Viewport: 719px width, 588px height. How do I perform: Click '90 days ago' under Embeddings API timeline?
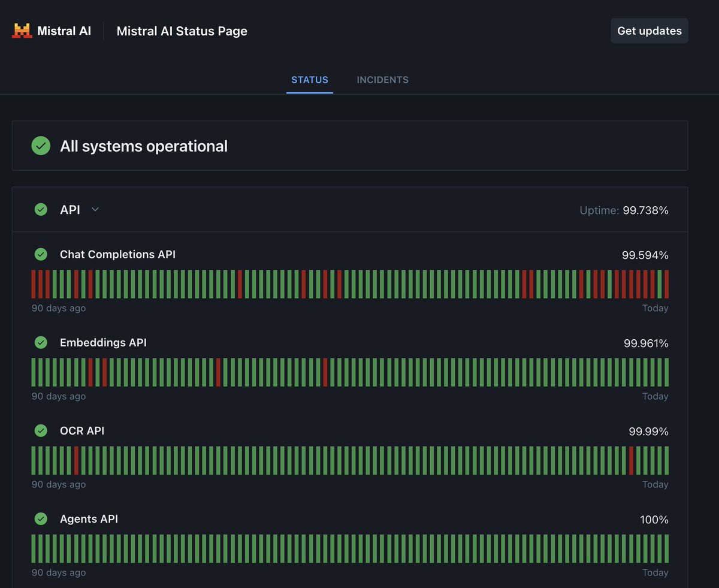click(x=59, y=396)
